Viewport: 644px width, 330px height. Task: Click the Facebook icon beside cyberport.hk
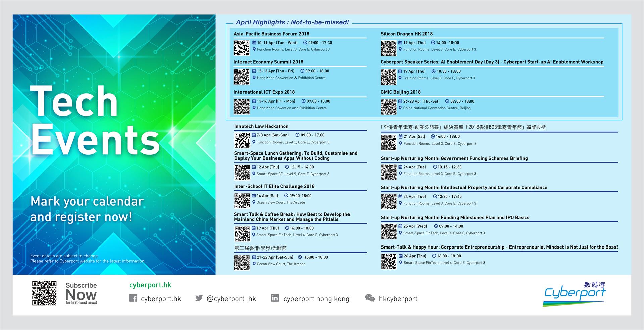[133, 298]
